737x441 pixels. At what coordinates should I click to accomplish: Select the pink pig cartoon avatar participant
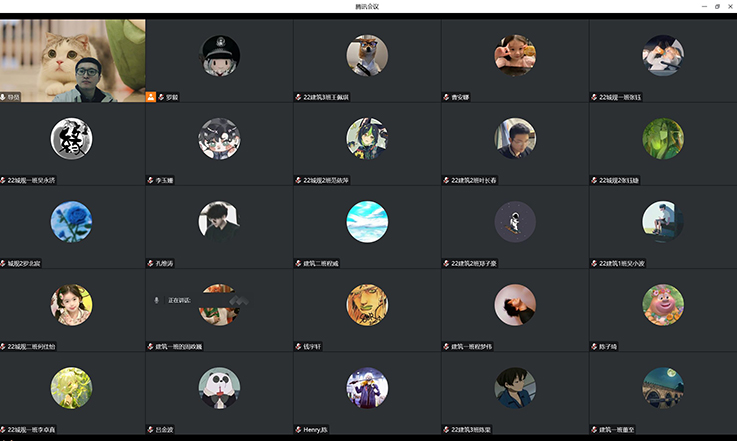[x=663, y=305]
